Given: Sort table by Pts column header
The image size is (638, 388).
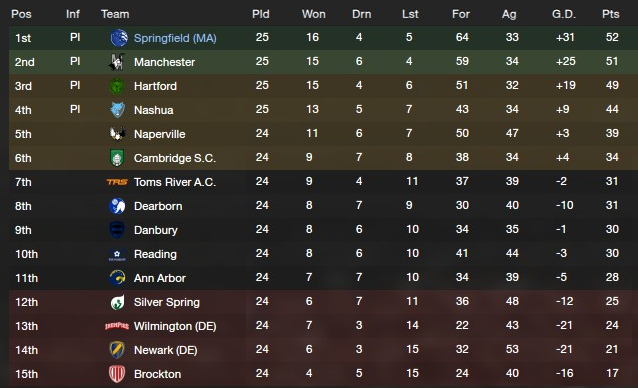Looking at the screenshot, I should 611,14.
